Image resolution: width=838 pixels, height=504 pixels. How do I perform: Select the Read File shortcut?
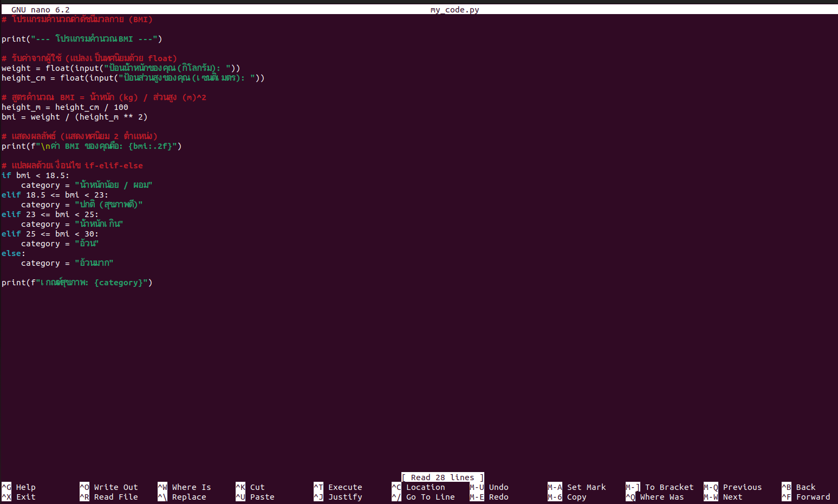pyautogui.click(x=115, y=497)
